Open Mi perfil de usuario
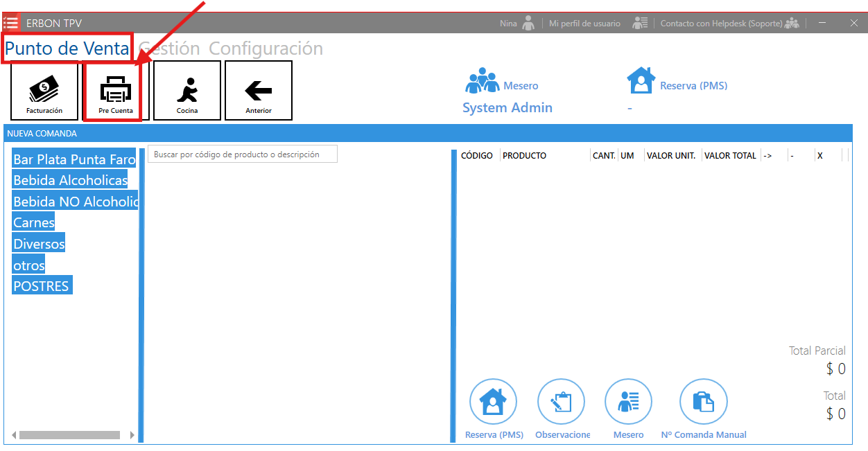The width and height of the screenshot is (868, 451). pyautogui.click(x=584, y=24)
